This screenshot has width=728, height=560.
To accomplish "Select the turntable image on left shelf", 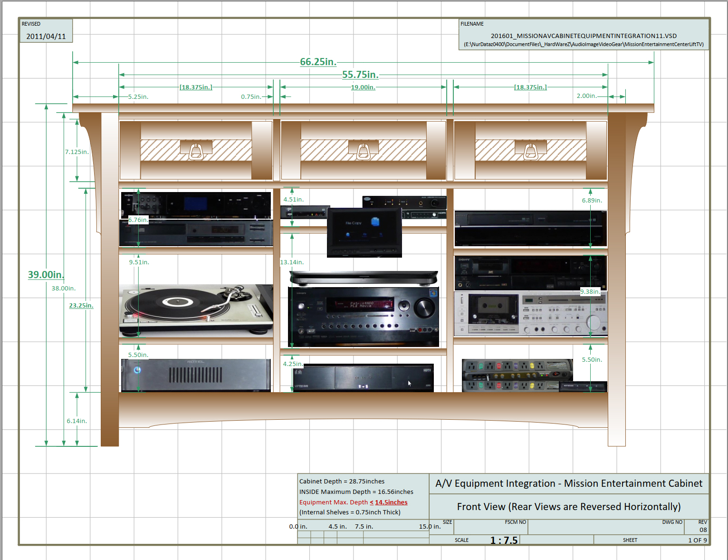I will point(196,310).
